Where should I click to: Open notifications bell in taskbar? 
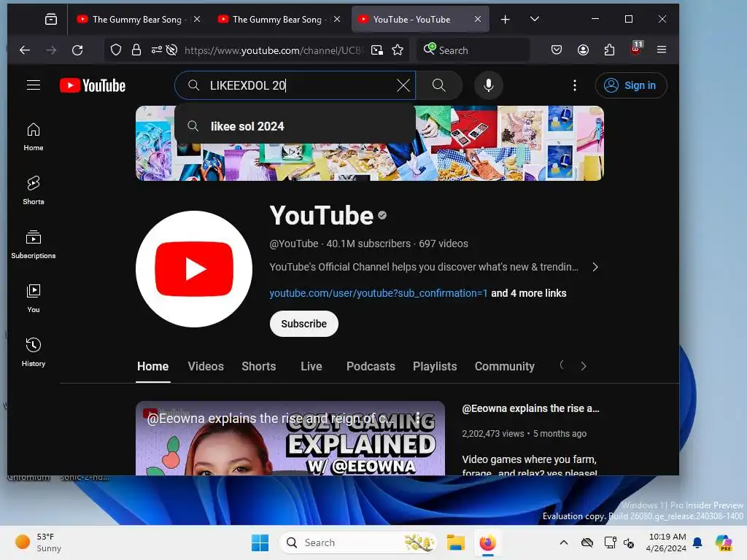coord(697,542)
